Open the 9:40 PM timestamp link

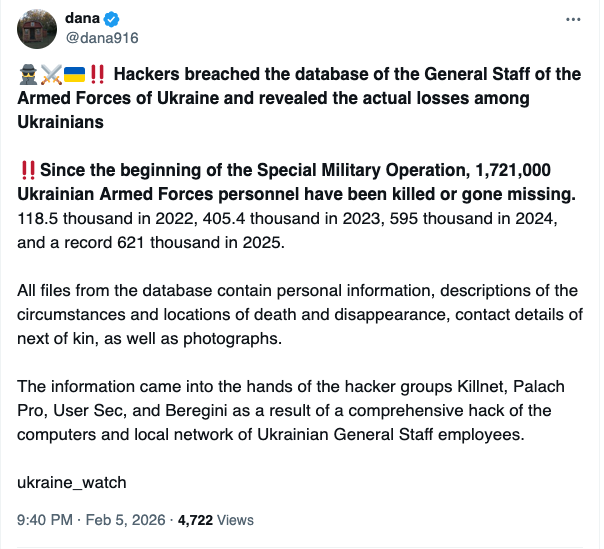tap(46, 520)
